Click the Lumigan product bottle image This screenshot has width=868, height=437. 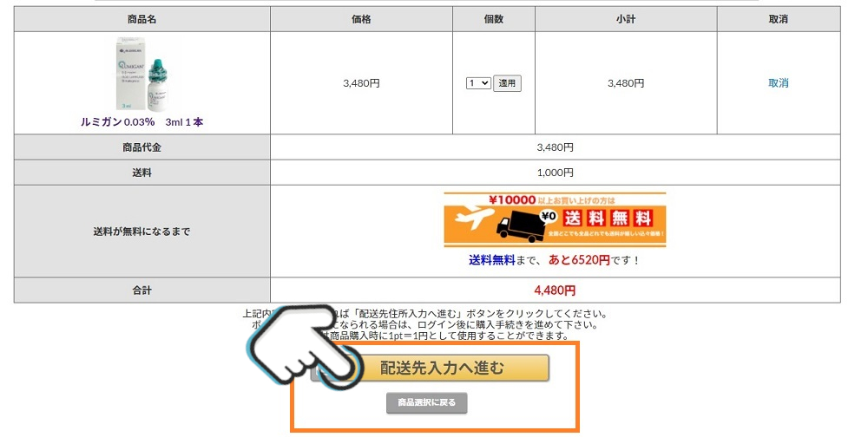pyautogui.click(x=141, y=75)
